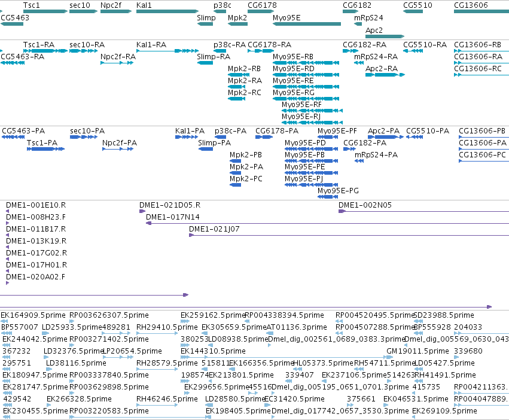Select the mRpS24-PA protein
Screen dimensions: 509x420
[359, 161]
